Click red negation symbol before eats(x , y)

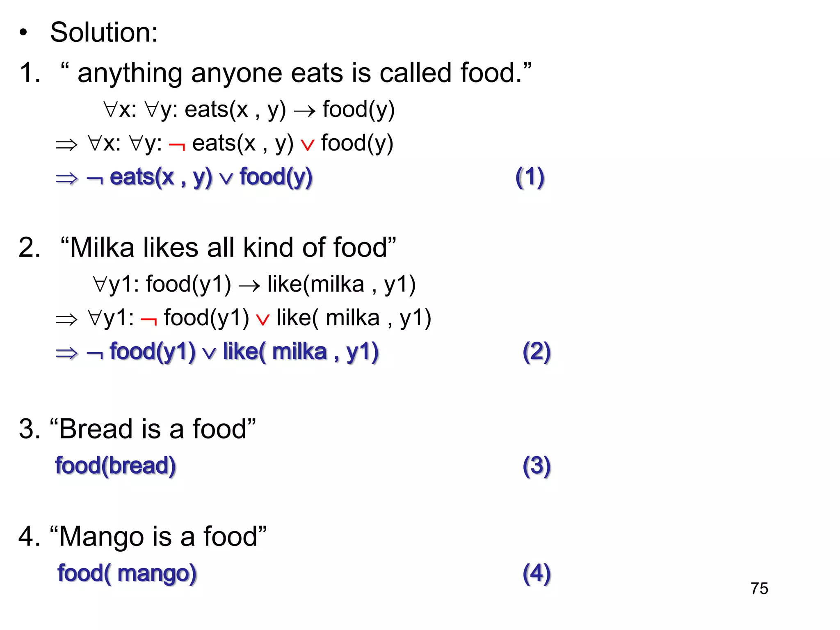177,145
